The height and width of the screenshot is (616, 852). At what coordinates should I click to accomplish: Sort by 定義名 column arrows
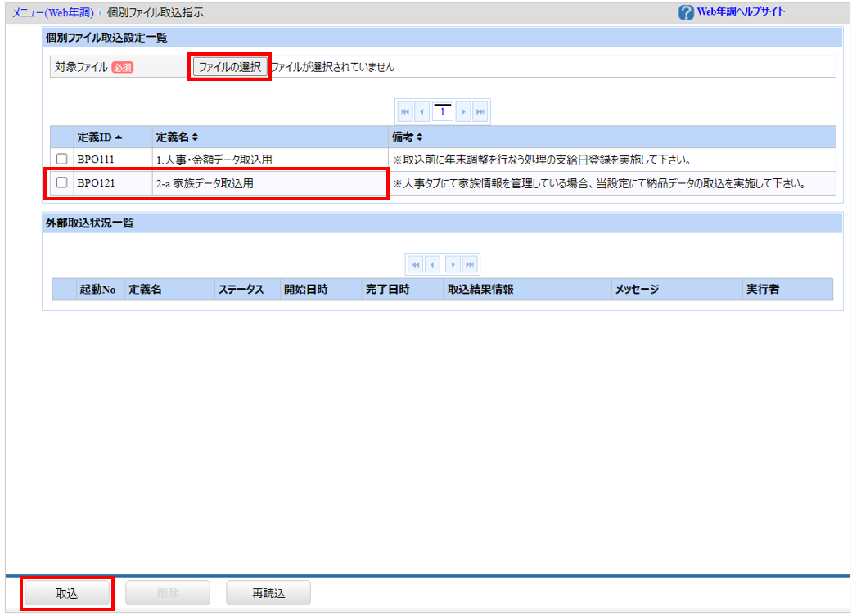pyautogui.click(x=195, y=137)
